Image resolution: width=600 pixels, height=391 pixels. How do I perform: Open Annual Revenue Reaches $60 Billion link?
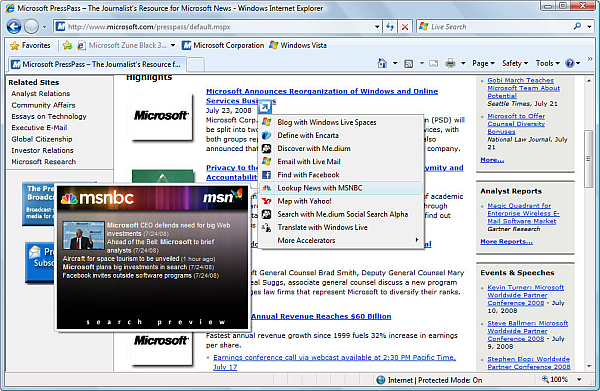point(321,316)
